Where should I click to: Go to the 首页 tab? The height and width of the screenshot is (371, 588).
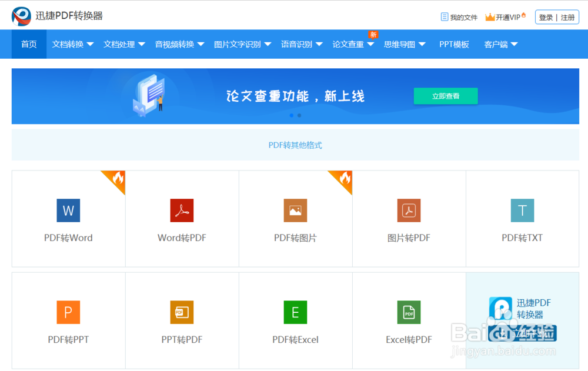[x=29, y=44]
